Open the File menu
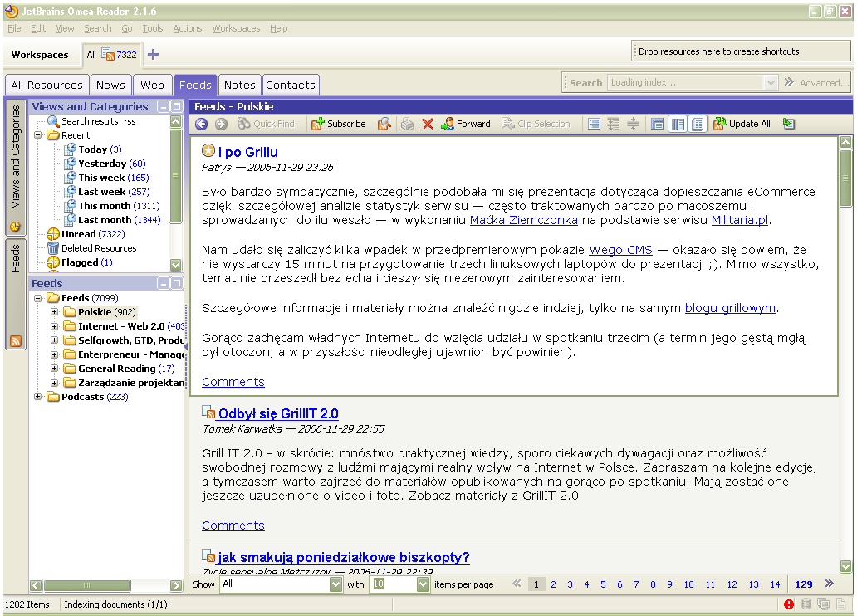857x616 pixels. pos(14,28)
